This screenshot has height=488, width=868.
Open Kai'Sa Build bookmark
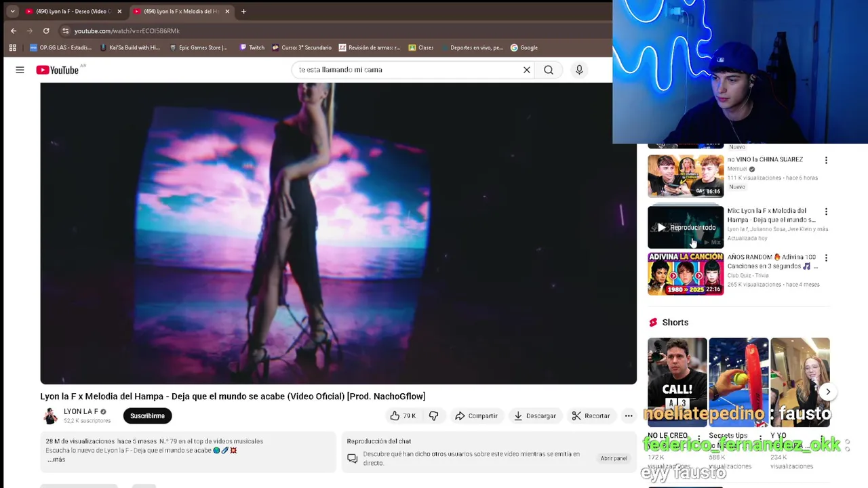tap(130, 47)
